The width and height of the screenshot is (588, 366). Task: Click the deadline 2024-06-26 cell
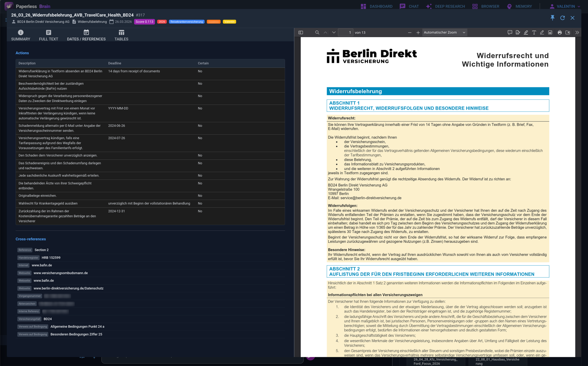click(117, 126)
